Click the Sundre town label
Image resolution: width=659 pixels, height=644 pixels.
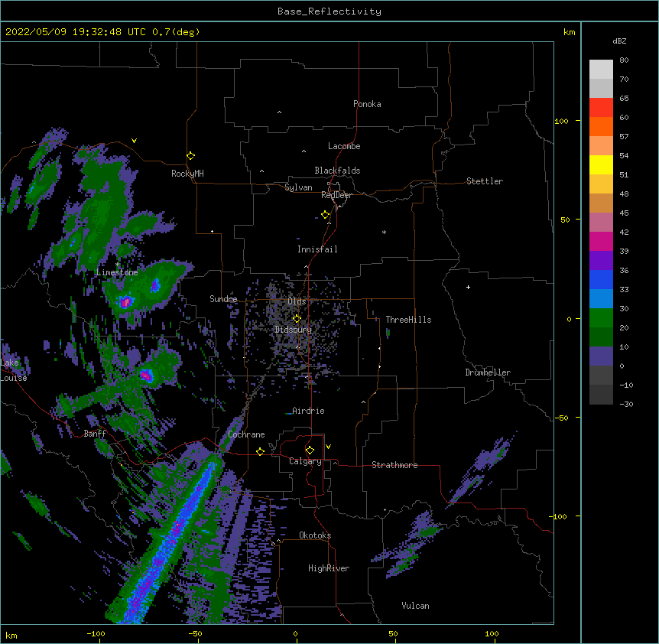tap(223, 299)
